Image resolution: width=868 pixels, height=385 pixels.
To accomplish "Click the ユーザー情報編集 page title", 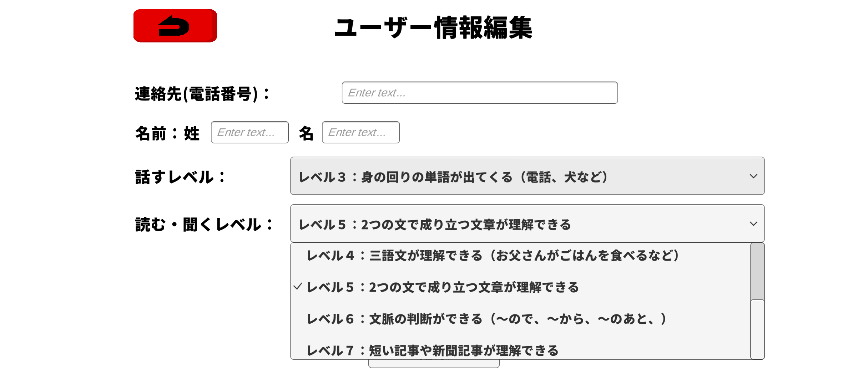I will [x=433, y=27].
